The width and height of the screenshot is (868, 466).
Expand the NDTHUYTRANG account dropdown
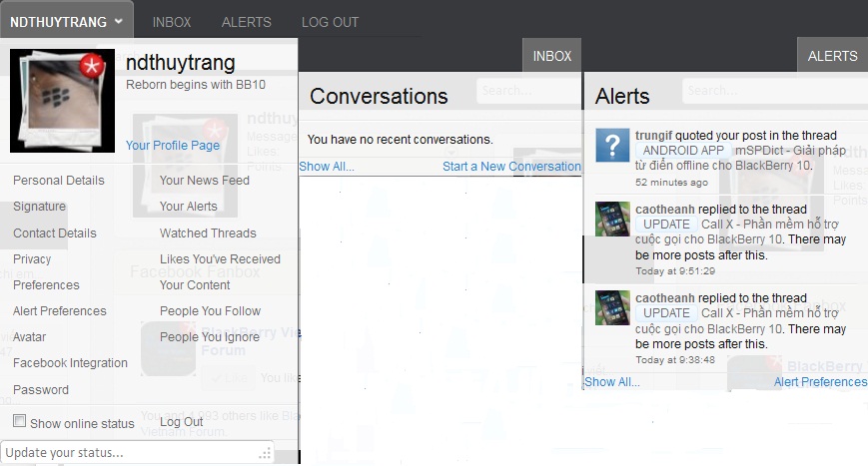[x=66, y=21]
